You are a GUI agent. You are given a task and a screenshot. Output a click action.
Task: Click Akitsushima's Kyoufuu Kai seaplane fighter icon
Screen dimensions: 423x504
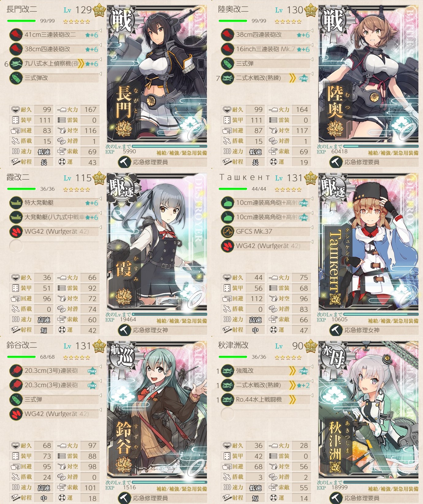click(x=227, y=371)
